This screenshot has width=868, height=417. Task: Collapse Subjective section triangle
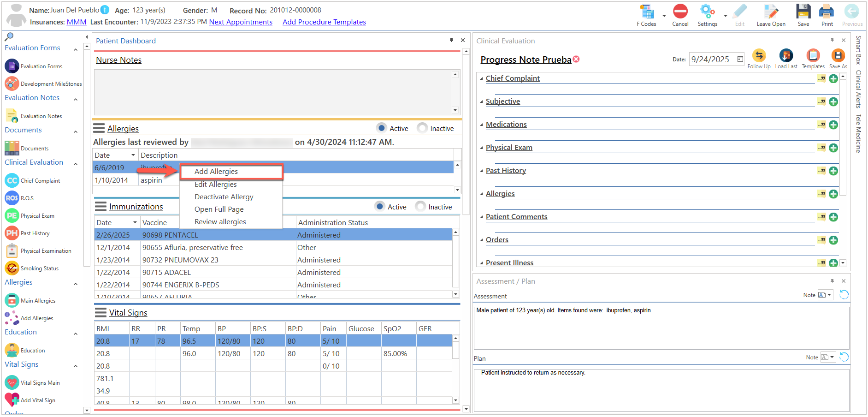click(482, 102)
